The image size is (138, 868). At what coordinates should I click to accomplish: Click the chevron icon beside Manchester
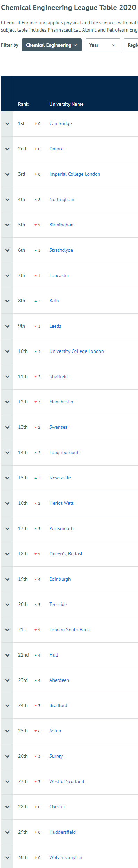7,402
